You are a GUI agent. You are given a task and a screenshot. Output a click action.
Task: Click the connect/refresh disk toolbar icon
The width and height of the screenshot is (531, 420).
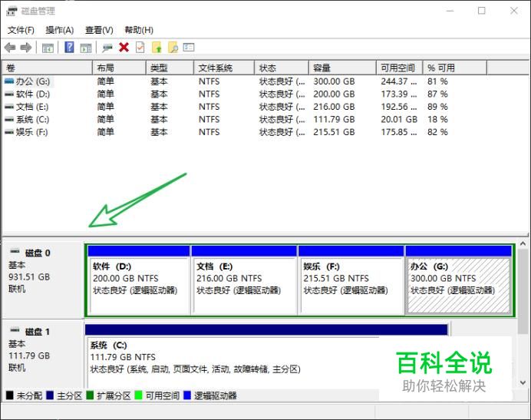[107, 48]
